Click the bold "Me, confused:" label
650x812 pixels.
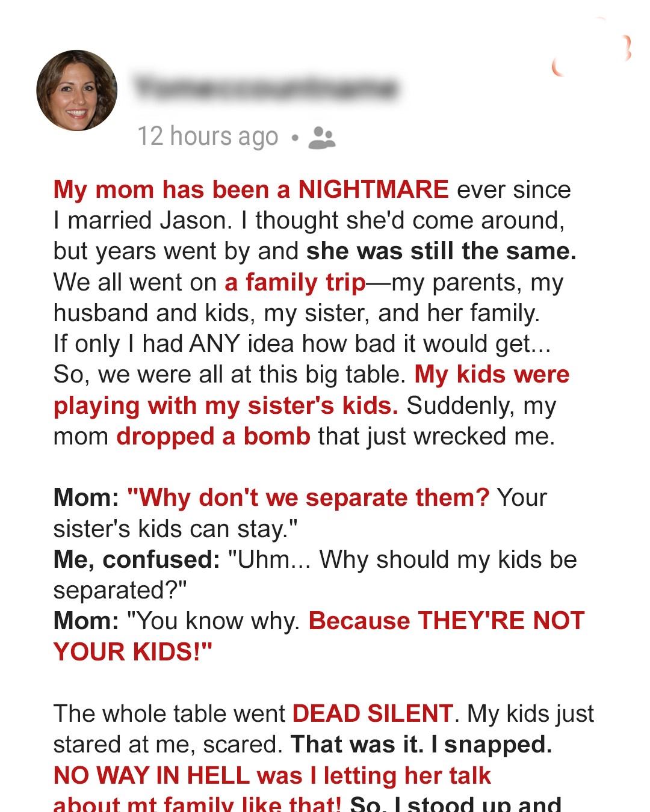coord(137,560)
